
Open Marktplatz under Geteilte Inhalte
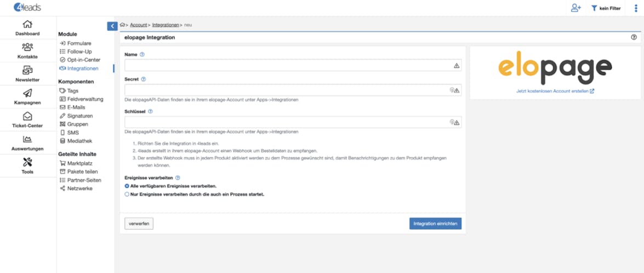pos(76,163)
